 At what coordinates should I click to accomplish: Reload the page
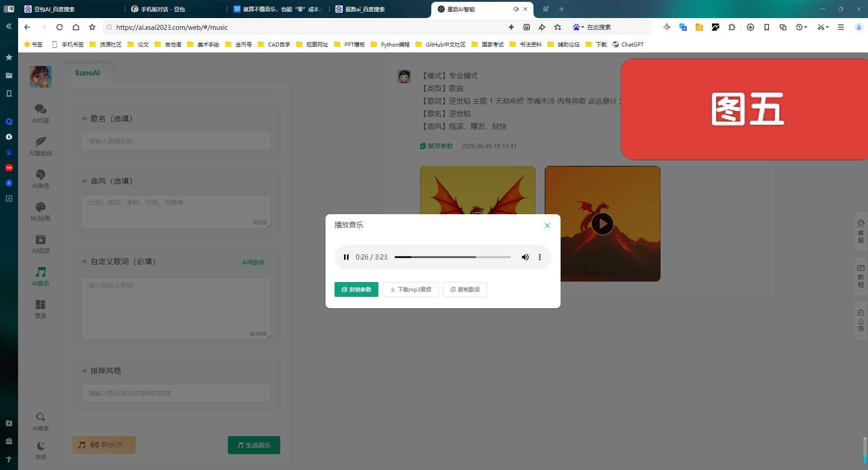tap(59, 27)
